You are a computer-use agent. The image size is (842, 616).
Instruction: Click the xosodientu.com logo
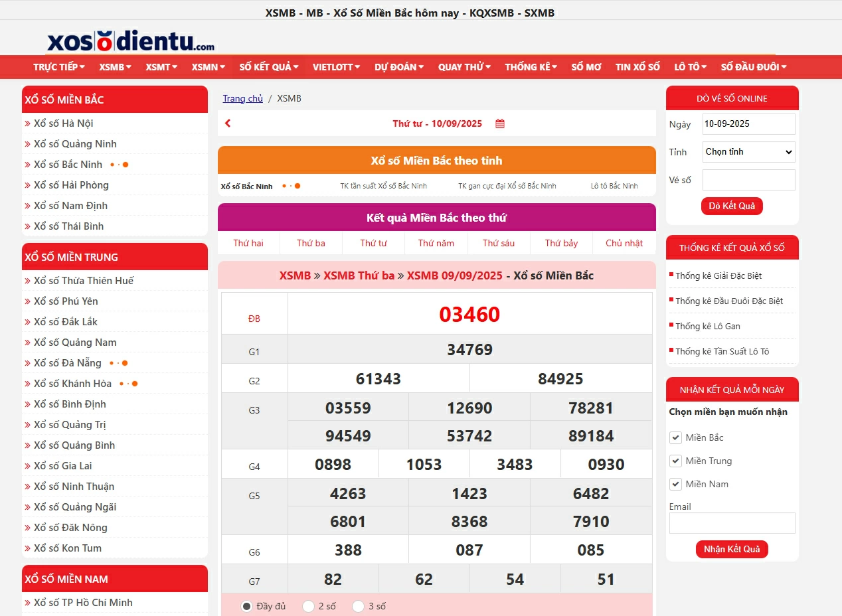(131, 41)
